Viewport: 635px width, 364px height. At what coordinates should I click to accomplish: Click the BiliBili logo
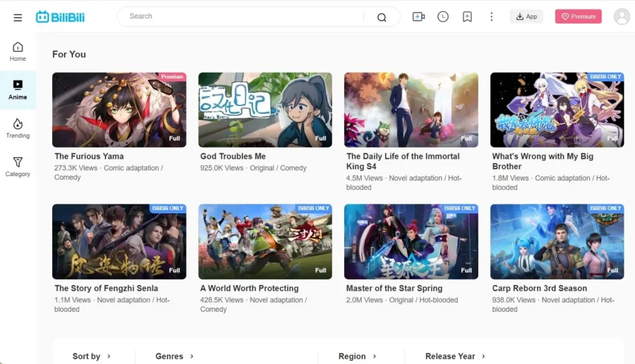[x=60, y=16]
